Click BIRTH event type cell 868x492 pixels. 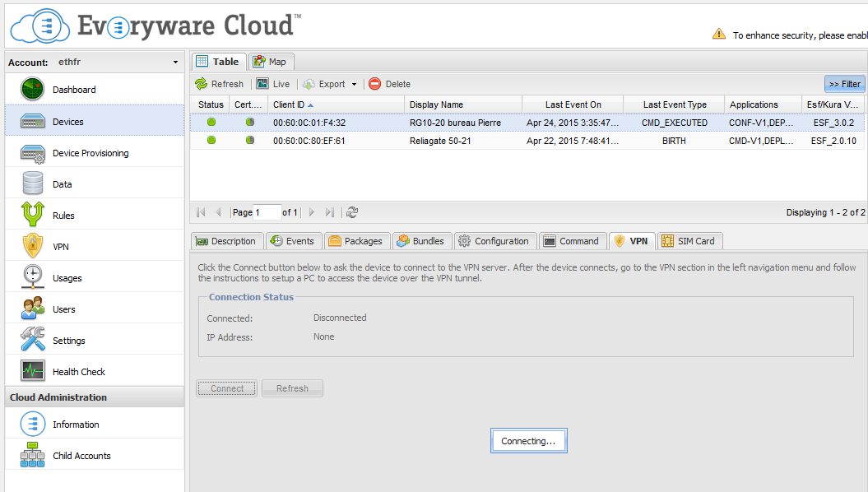coord(674,141)
